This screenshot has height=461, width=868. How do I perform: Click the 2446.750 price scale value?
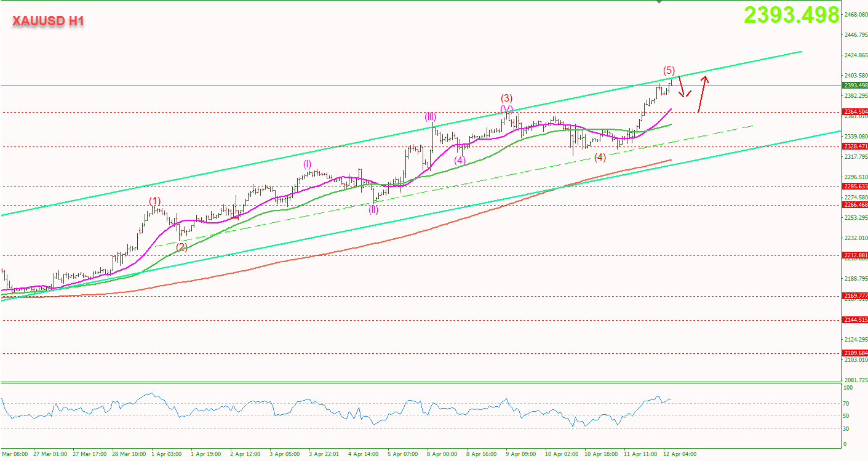(855, 35)
